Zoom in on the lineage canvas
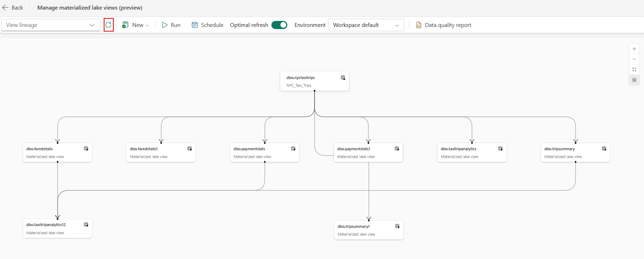644x259 pixels. [x=634, y=49]
